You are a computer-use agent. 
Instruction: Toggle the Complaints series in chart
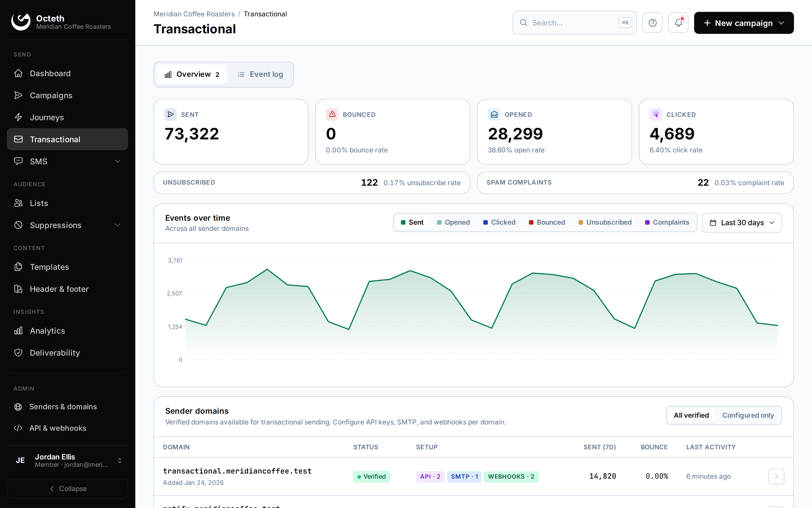click(x=667, y=222)
